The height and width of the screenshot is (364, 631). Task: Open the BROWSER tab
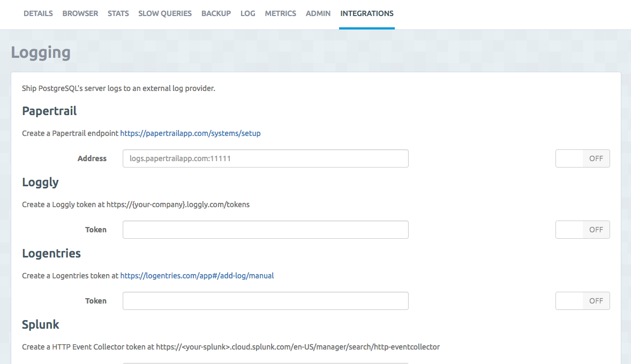pyautogui.click(x=80, y=13)
